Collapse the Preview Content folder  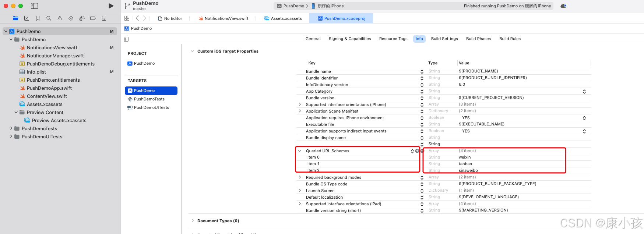[x=16, y=112]
